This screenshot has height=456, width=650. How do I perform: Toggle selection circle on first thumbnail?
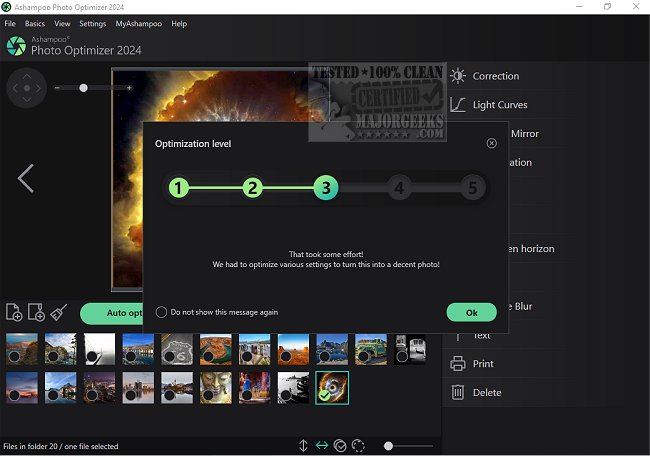click(x=15, y=357)
